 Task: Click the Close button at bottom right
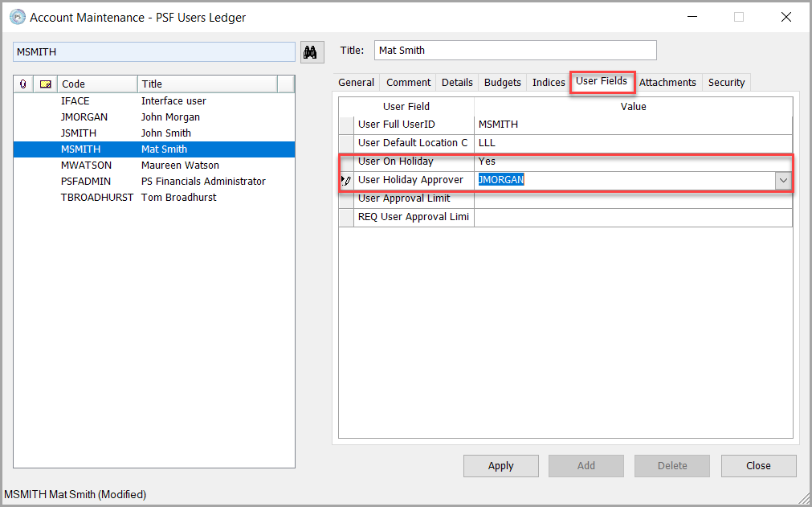pyautogui.click(x=758, y=465)
